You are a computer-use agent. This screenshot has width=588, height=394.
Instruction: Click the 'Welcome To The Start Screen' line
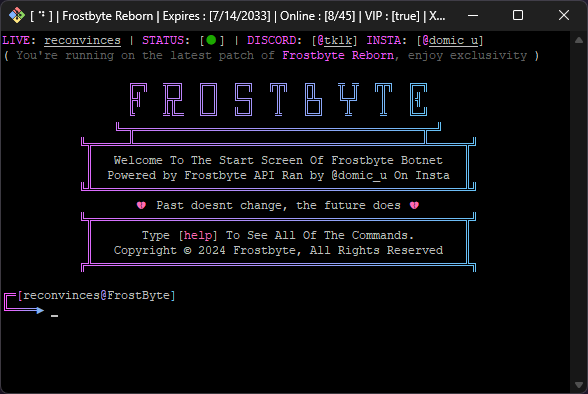pos(278,160)
